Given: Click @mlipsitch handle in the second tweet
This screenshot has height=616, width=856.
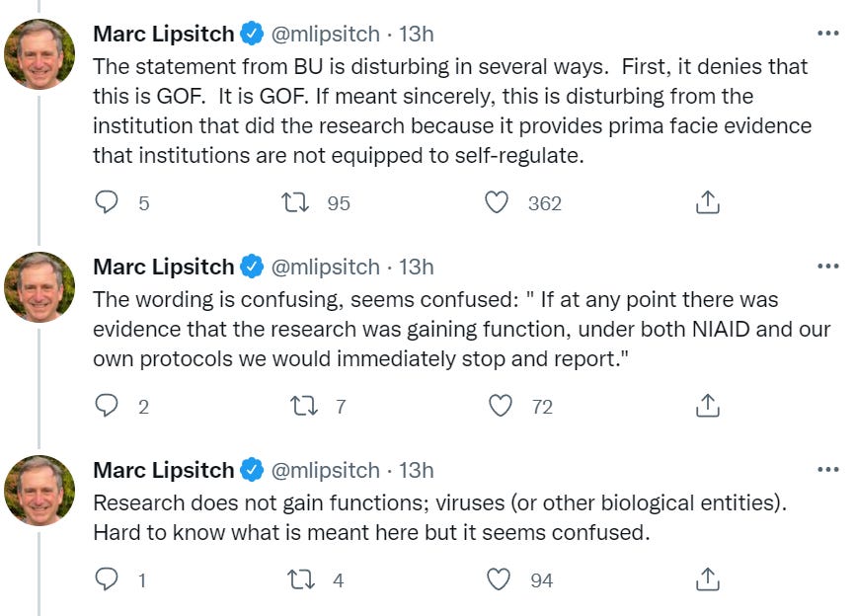Looking at the screenshot, I should 325,267.
